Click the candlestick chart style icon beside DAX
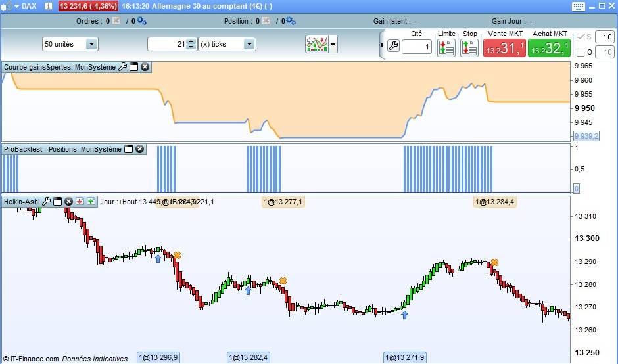 tap(7, 7)
